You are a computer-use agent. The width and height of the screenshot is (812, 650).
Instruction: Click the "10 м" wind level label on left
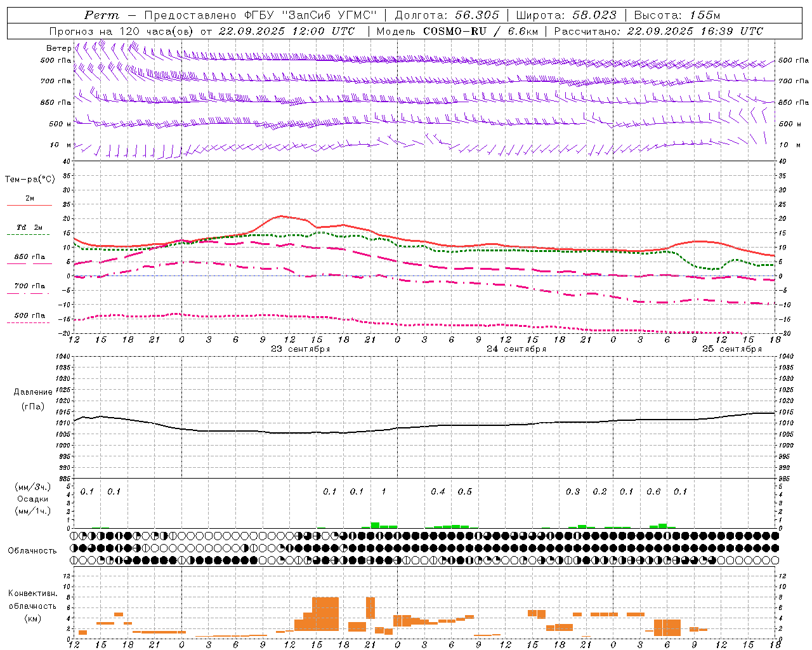pyautogui.click(x=60, y=145)
